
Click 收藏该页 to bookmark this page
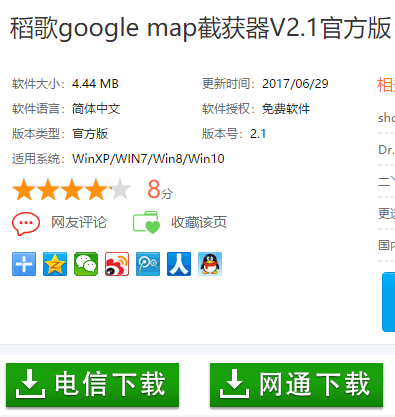[x=199, y=222]
